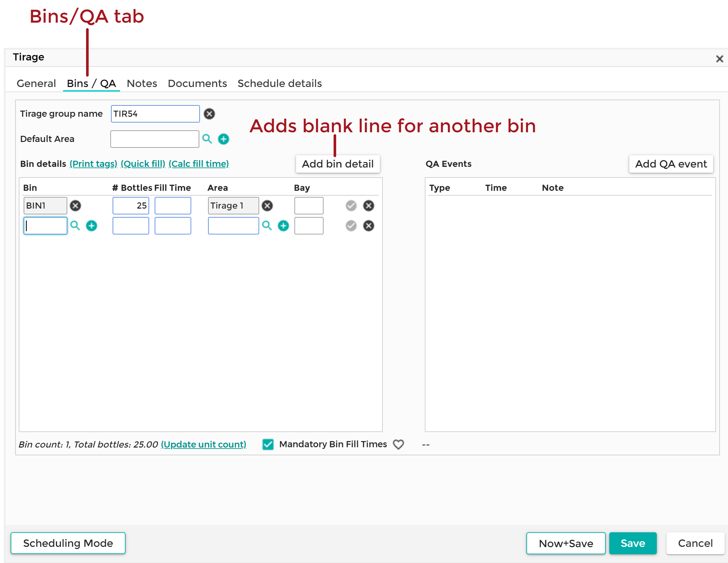This screenshot has width=728, height=563.
Task: Click the QA Events Type column header
Action: coord(439,188)
